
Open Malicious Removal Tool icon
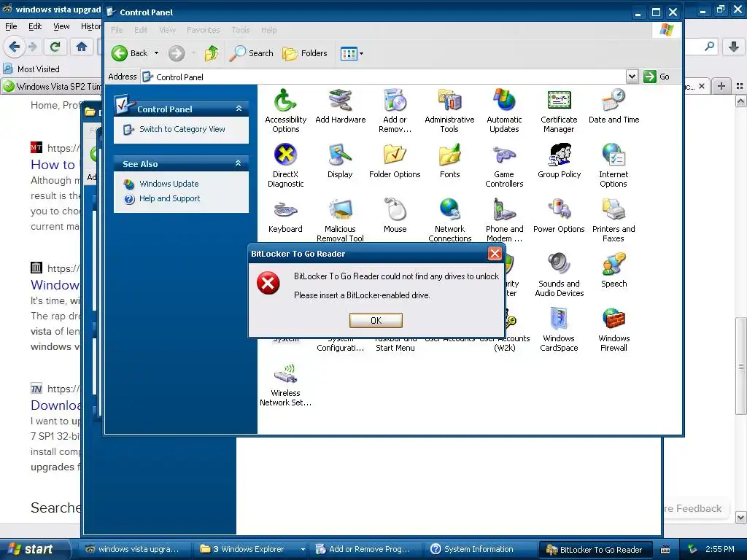tap(340, 220)
